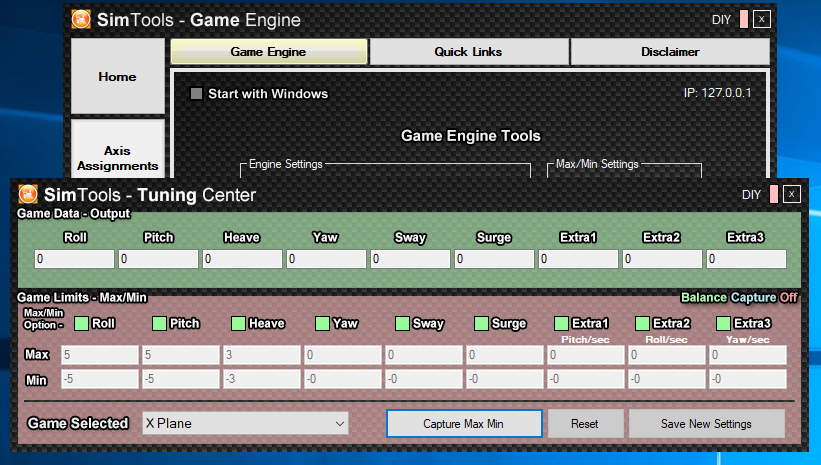Toggle the Heave Max/Min option checkbox
This screenshot has width=821, height=465.
point(238,323)
